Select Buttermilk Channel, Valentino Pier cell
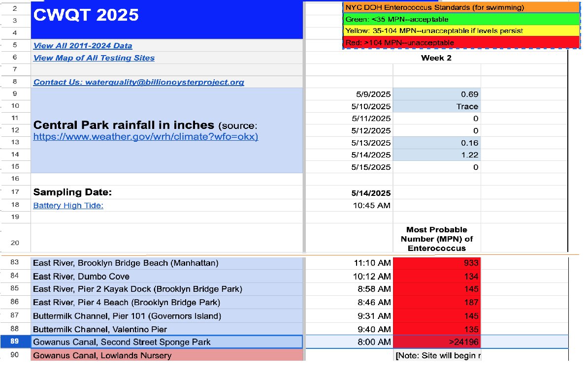 (166, 329)
